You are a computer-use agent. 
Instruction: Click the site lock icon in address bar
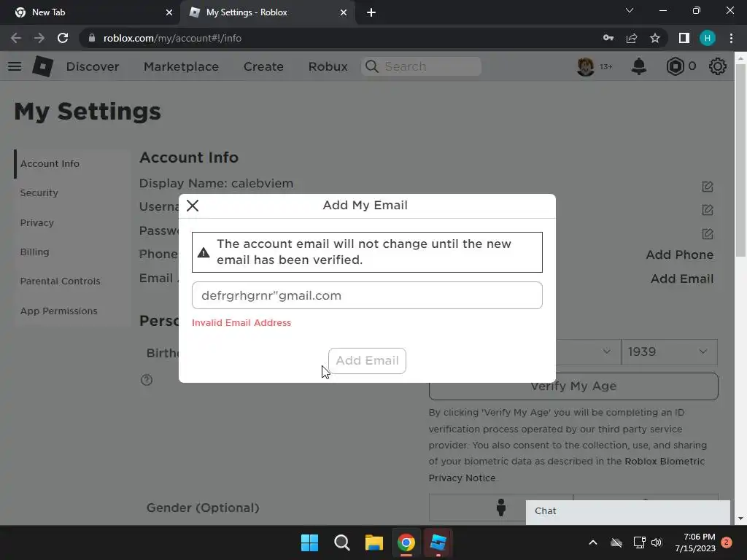(x=92, y=38)
